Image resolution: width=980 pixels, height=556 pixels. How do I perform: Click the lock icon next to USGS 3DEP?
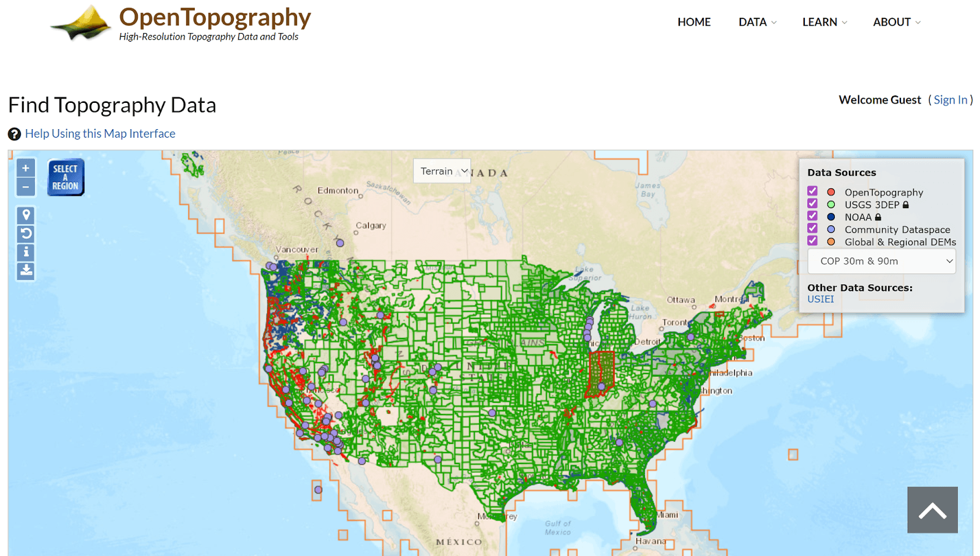pyautogui.click(x=906, y=205)
